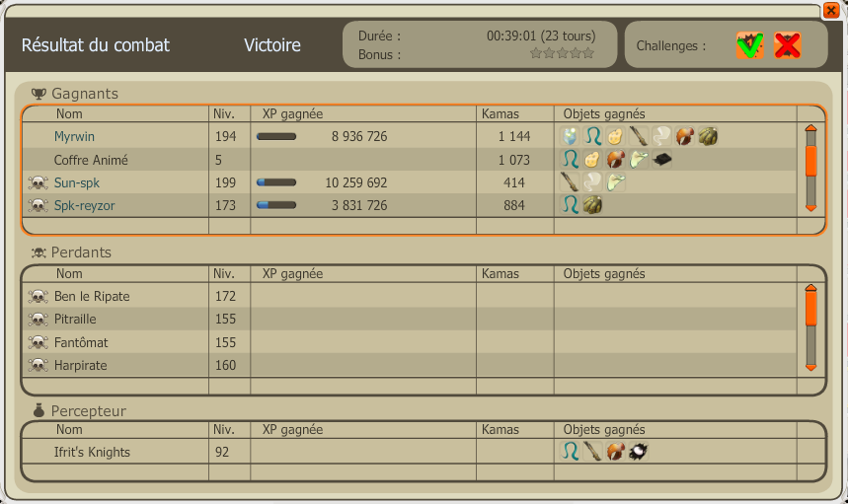Screen dimensions: 848x504
Task: Click the olive-green shell item in Myrwin's row
Action: pos(708,136)
